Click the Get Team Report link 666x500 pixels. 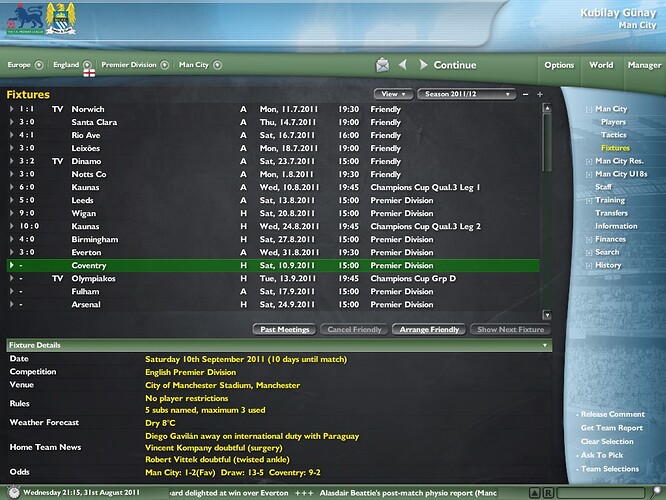pos(612,428)
